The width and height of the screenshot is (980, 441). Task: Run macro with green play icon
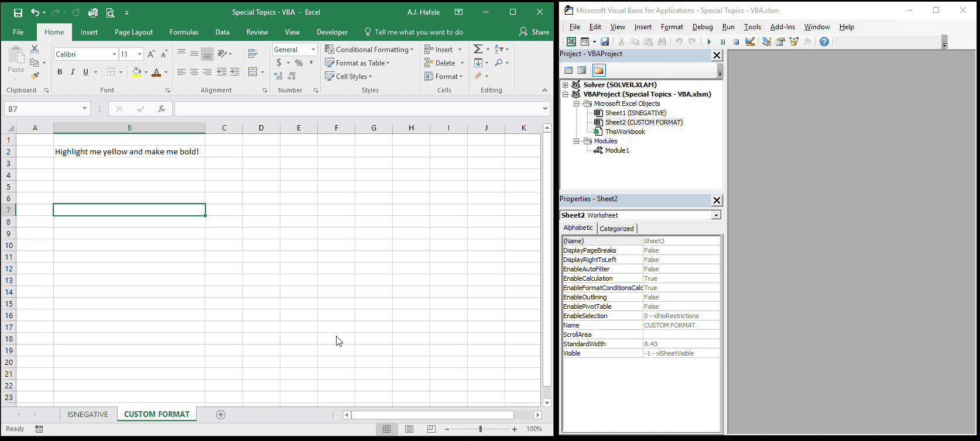pyautogui.click(x=709, y=42)
